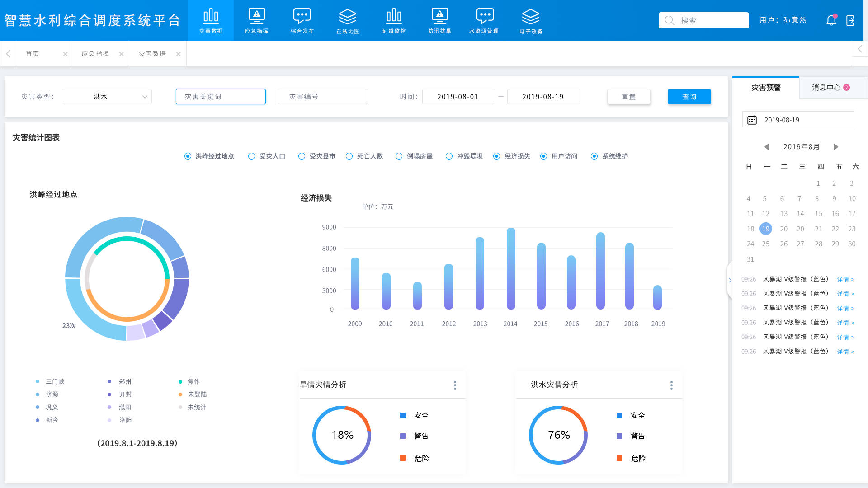Open the calendar icon beside 2019-08-19
868x488 pixels.
pyautogui.click(x=752, y=120)
